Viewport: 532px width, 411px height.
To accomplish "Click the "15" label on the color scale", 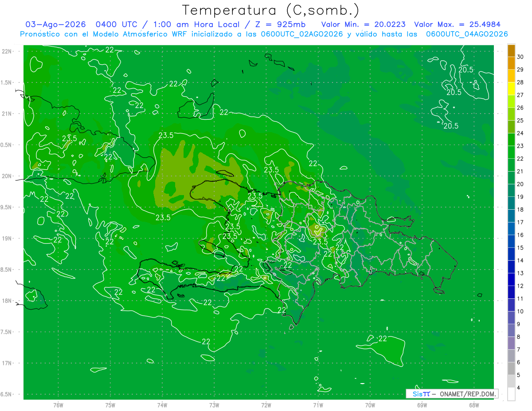I will 520,247.
